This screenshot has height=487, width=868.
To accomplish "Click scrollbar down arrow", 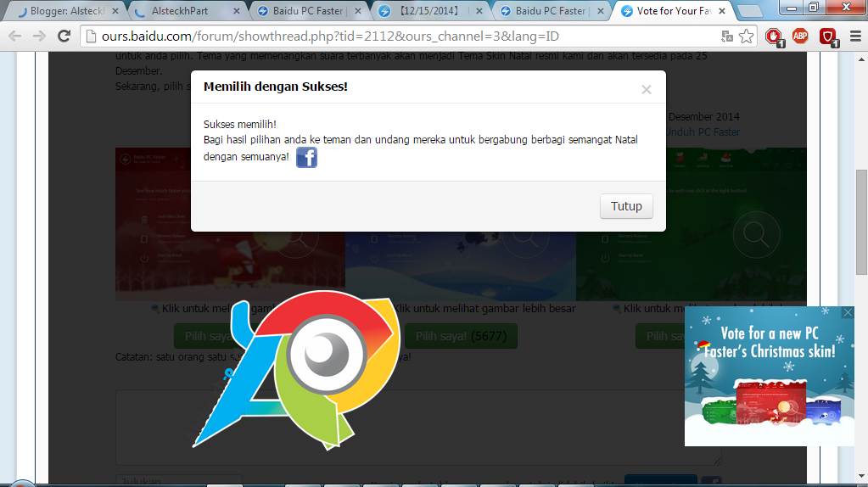I will (861, 476).
